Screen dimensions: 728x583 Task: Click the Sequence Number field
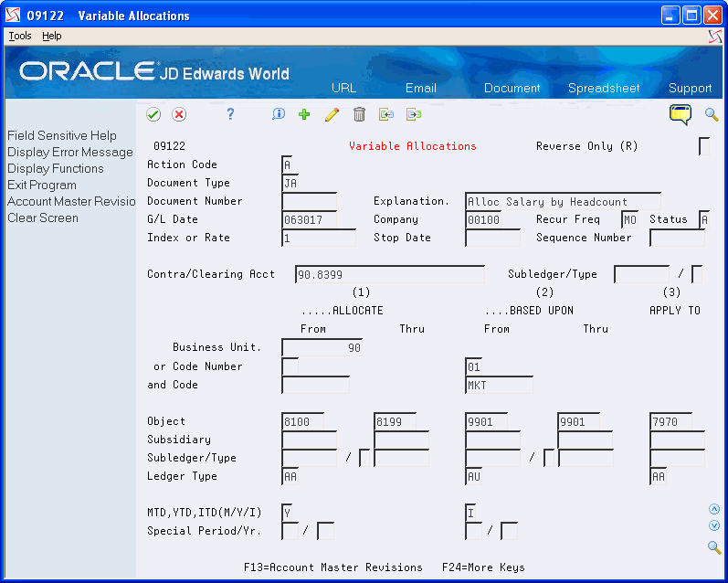click(677, 238)
